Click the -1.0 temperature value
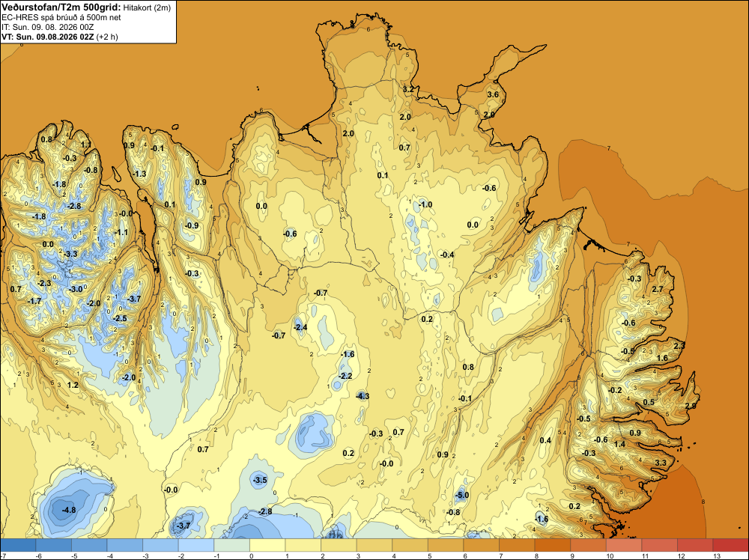 pyautogui.click(x=425, y=204)
